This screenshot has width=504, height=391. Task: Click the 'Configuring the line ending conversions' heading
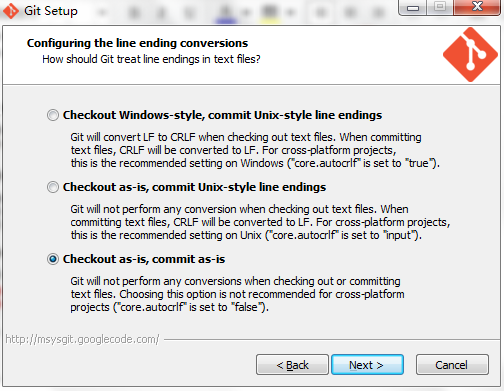coord(137,43)
